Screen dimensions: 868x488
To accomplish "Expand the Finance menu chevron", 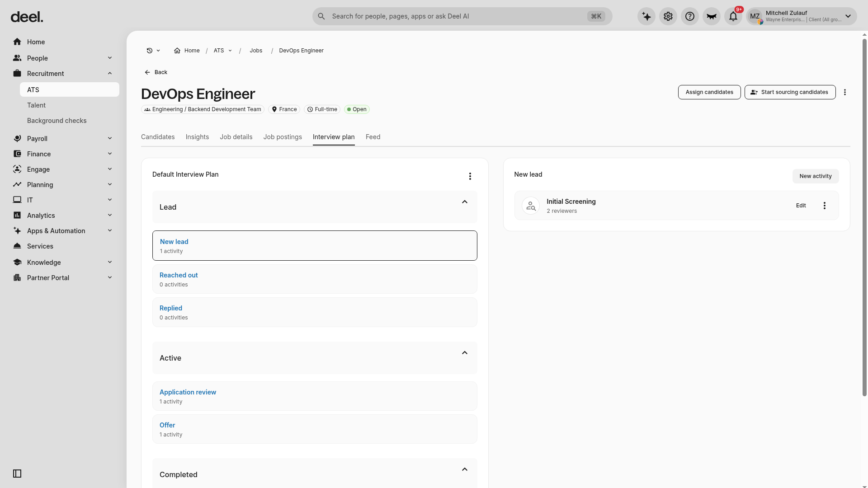I will 110,154.
